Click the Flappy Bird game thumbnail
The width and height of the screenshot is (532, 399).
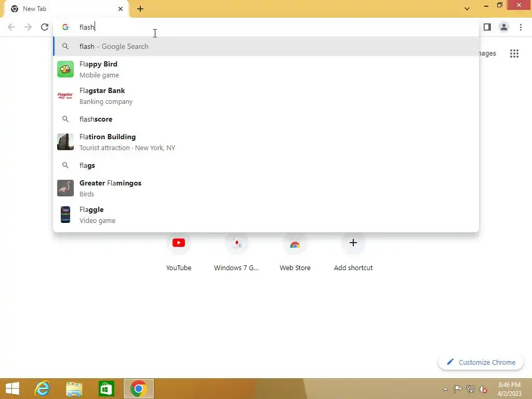click(x=65, y=69)
